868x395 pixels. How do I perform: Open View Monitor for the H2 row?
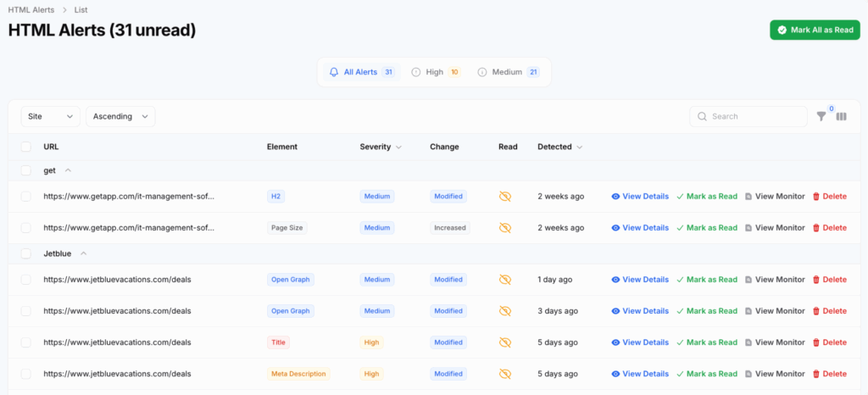(775, 197)
